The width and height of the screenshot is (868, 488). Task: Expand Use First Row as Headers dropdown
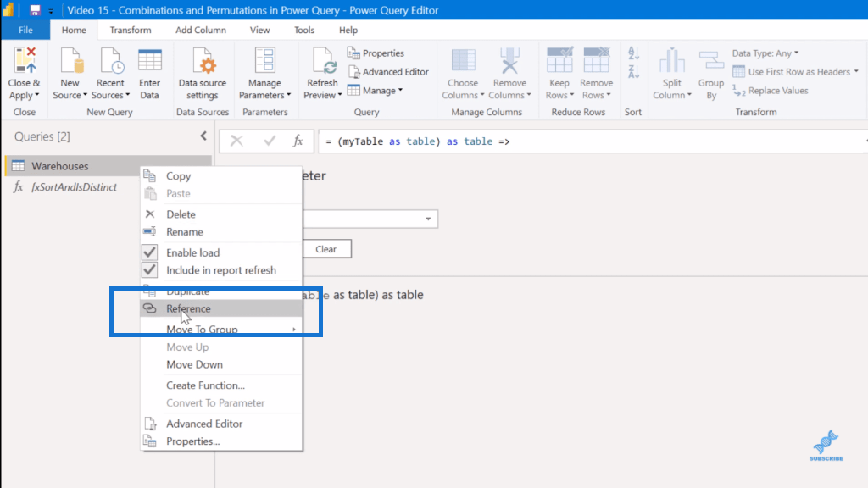click(x=856, y=72)
